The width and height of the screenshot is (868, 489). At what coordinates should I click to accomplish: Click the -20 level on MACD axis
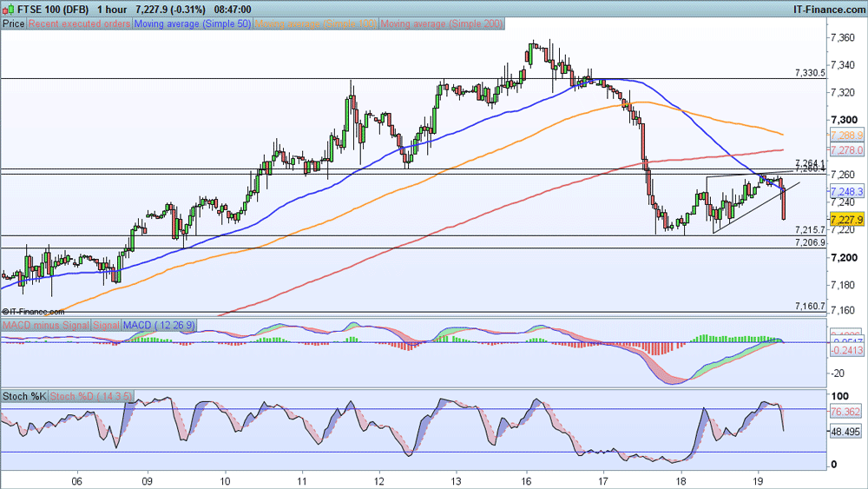click(x=838, y=373)
